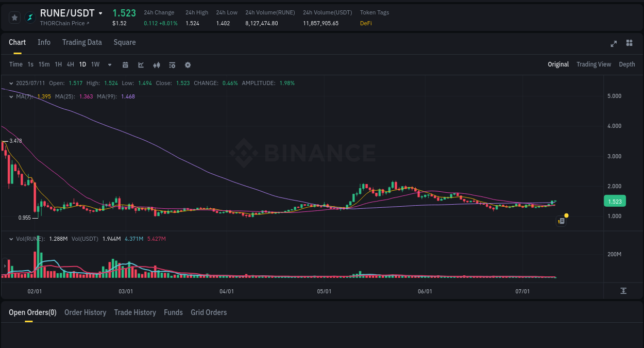Click the green 1.523 price label
Image resolution: width=644 pixels, height=348 pixels.
pos(615,201)
